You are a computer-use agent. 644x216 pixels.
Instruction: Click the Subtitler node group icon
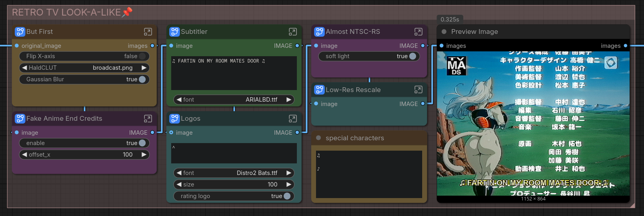click(174, 32)
